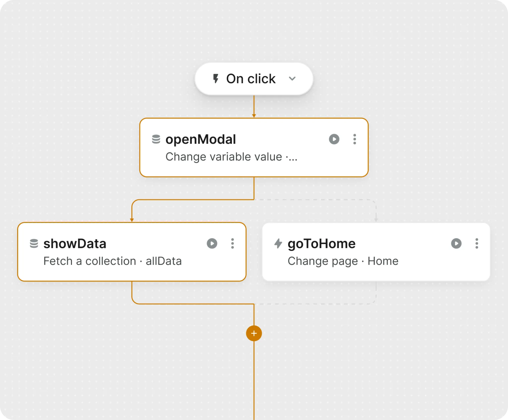Select the showData node title

[75, 244]
